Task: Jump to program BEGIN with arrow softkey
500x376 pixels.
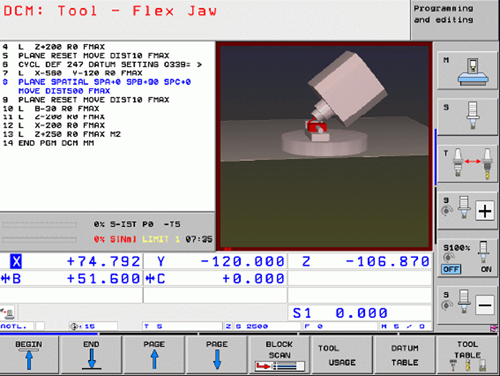Action: (29, 355)
